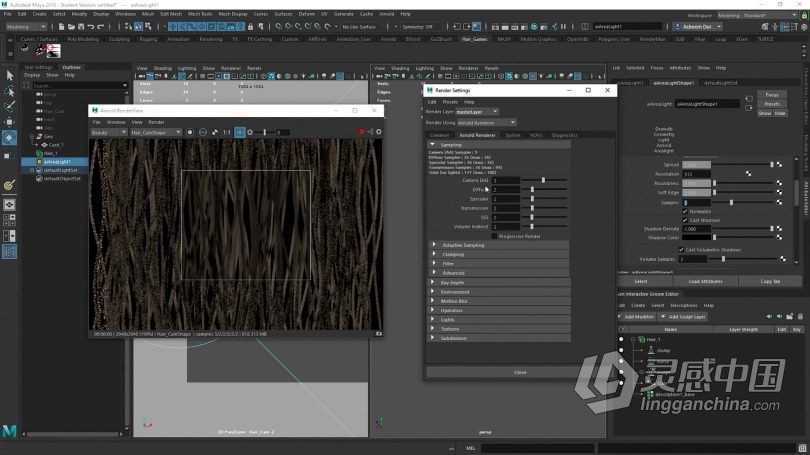Click the Maya logo at bottom left

pyautogui.click(x=9, y=430)
